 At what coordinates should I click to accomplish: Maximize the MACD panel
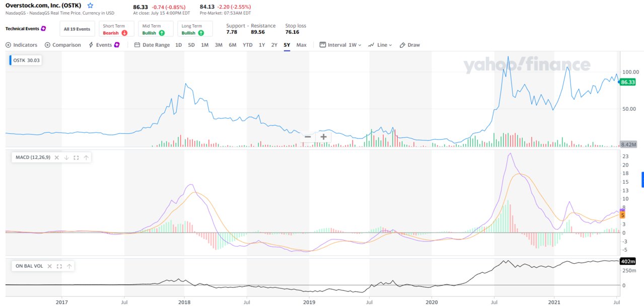click(76, 158)
